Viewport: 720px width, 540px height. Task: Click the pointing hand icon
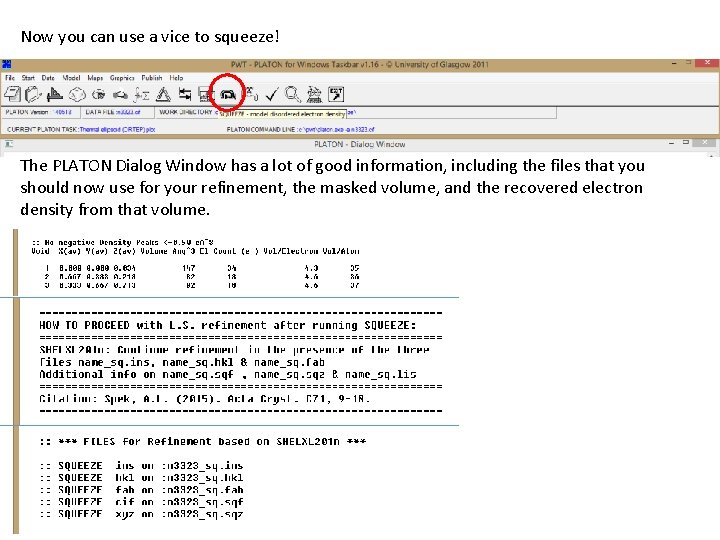[120, 95]
